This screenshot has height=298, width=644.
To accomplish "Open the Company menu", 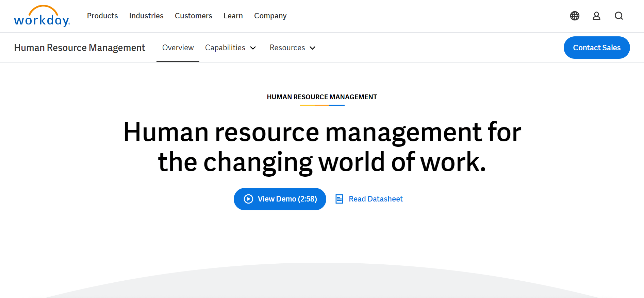I will (x=270, y=16).
